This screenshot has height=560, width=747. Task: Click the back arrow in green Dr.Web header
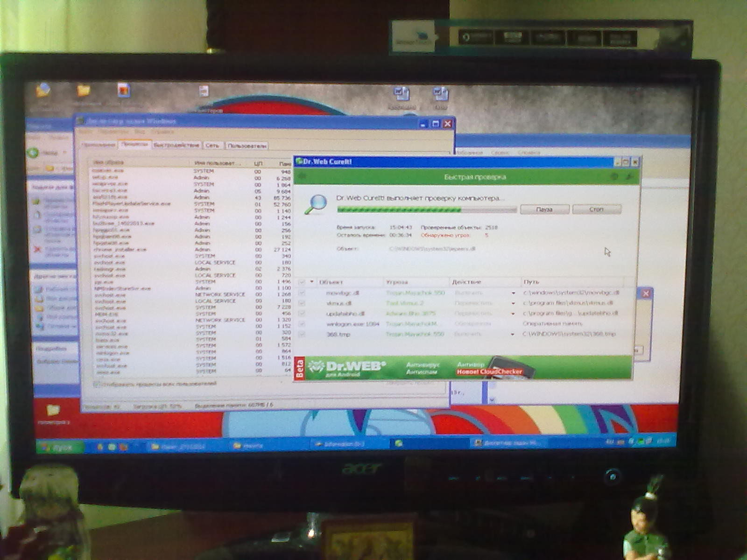[x=302, y=176]
